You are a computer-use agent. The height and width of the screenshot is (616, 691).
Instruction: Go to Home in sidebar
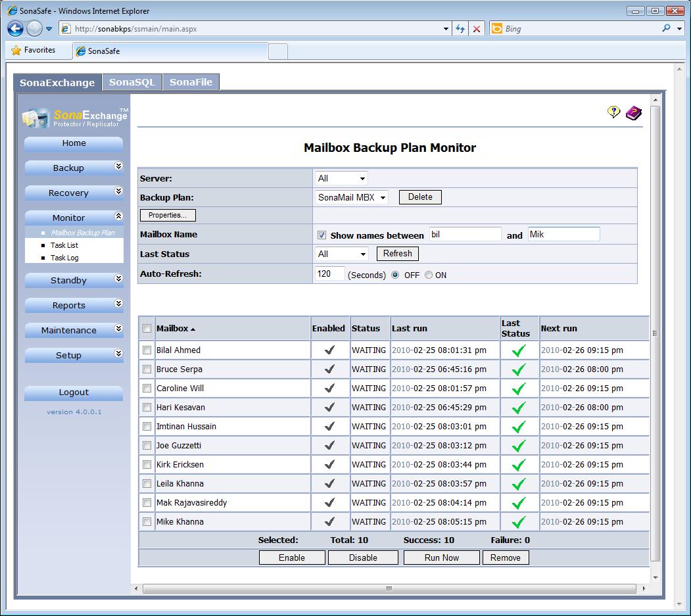pyautogui.click(x=74, y=143)
